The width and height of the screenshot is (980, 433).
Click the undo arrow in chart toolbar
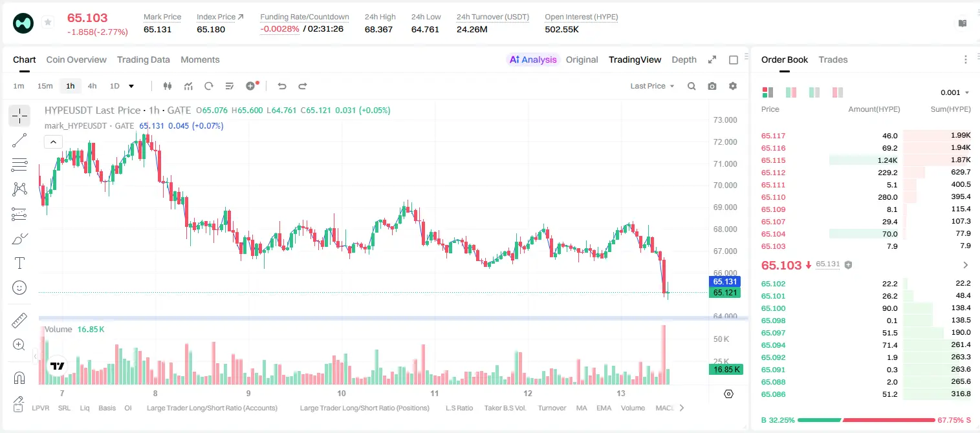(x=281, y=86)
